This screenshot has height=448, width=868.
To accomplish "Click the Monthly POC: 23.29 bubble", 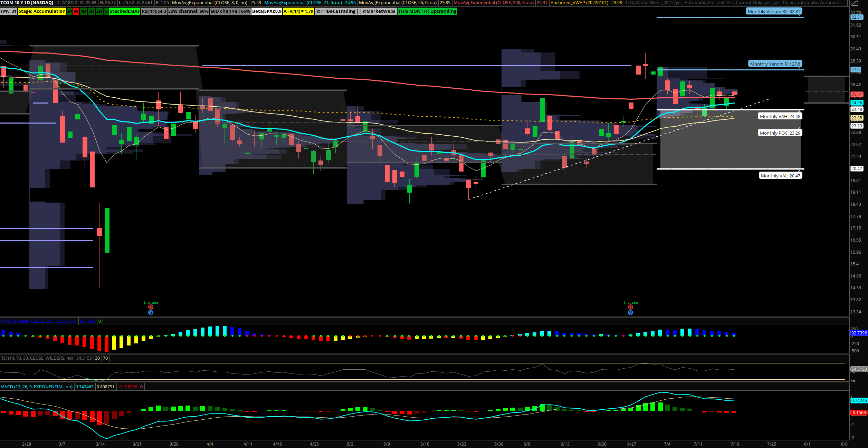I will click(x=780, y=133).
